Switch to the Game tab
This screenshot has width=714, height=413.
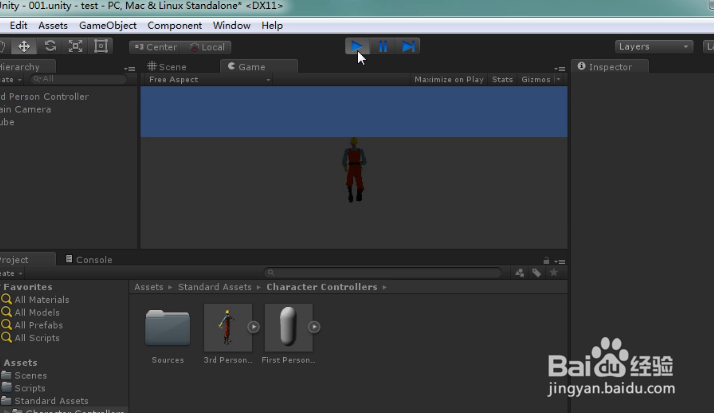(x=259, y=66)
